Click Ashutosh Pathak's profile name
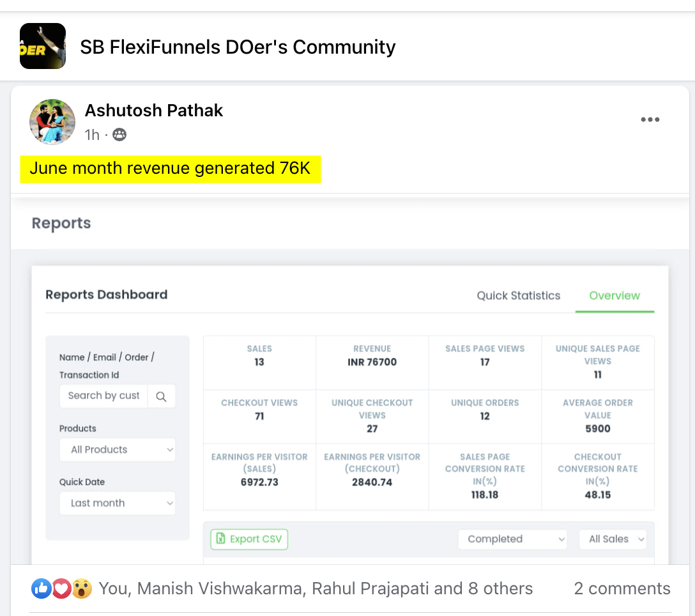695x616 pixels. pyautogui.click(x=153, y=110)
